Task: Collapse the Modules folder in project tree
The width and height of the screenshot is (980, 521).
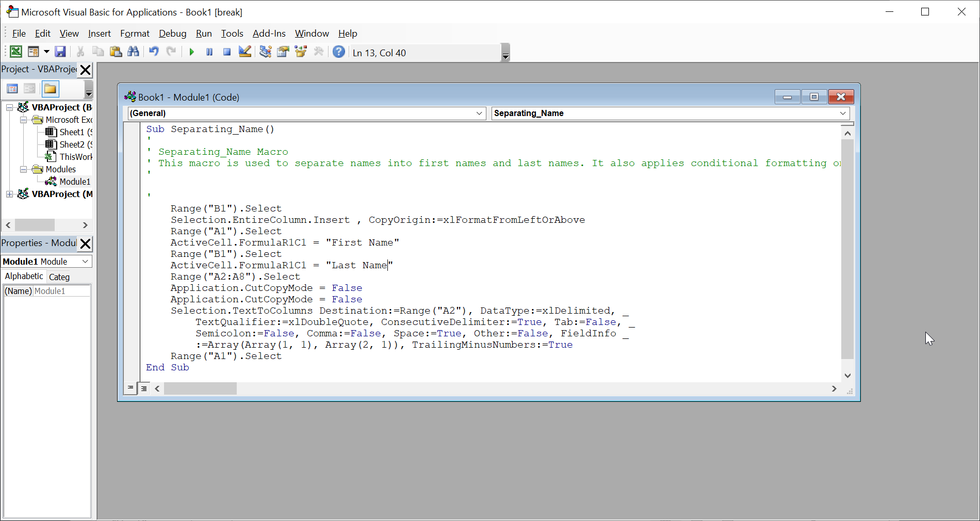Action: click(23, 169)
